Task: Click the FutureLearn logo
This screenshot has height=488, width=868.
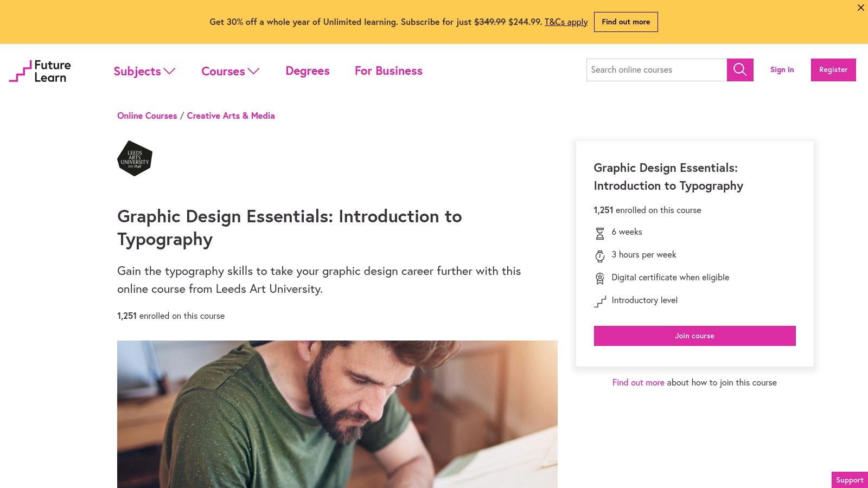Action: [40, 71]
